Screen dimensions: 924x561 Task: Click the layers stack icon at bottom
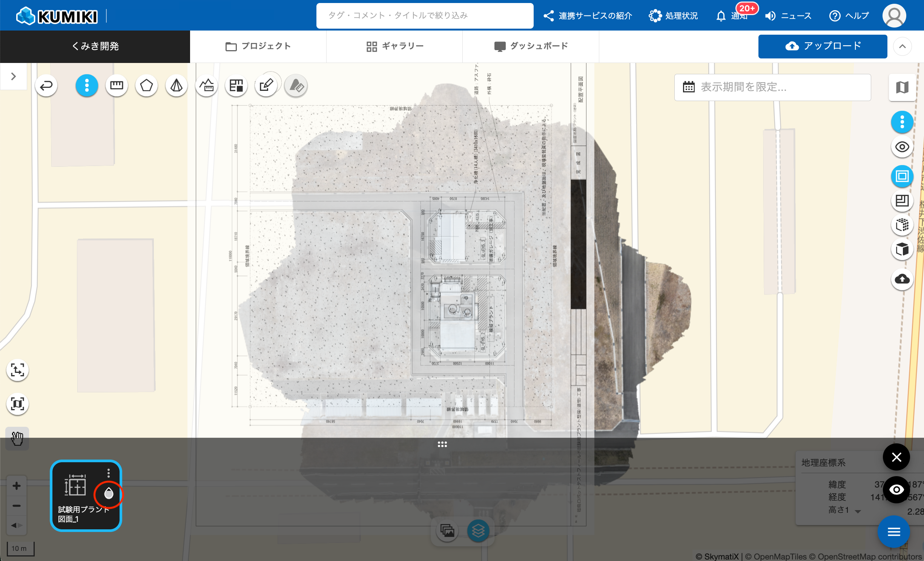click(478, 531)
